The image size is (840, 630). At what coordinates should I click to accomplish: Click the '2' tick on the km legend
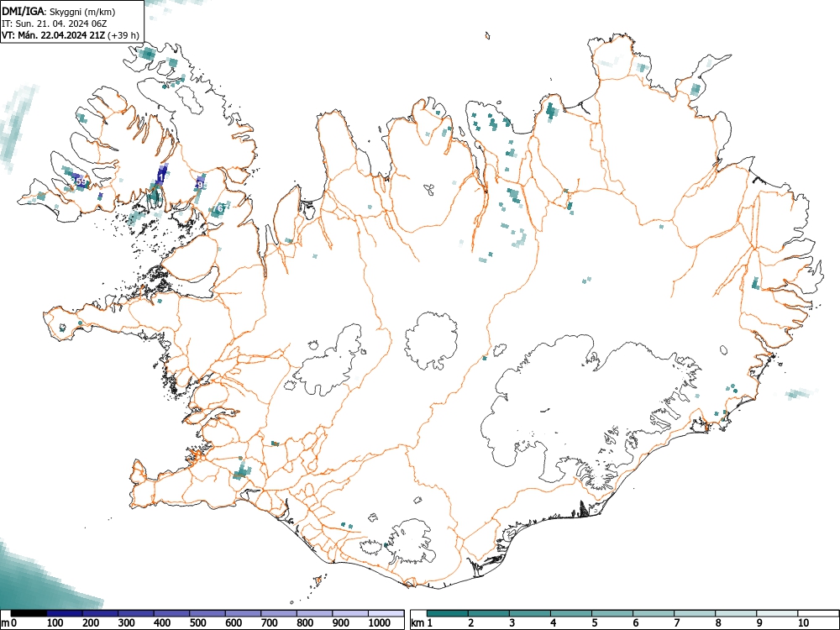[471, 622]
